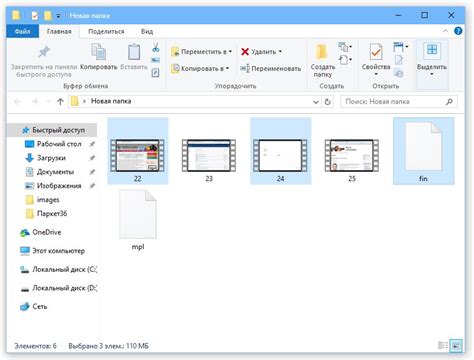The width and height of the screenshot is (474, 360).
Task: Open the Удалить dropdown arrow
Action: [x=280, y=51]
